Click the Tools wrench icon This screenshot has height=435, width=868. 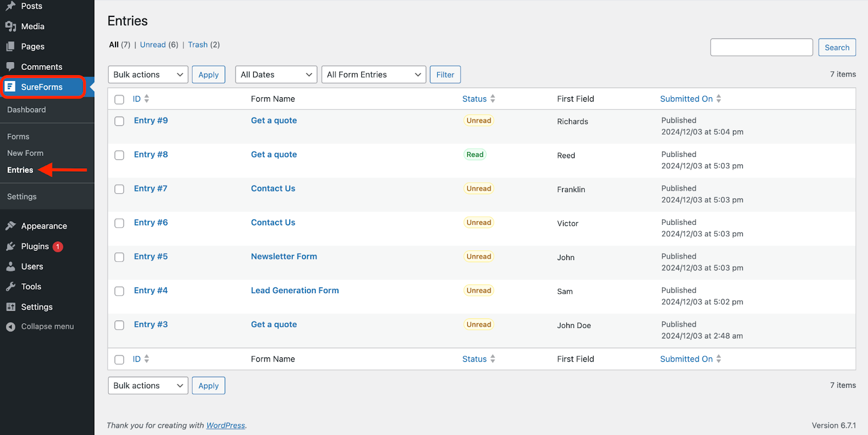click(x=10, y=286)
